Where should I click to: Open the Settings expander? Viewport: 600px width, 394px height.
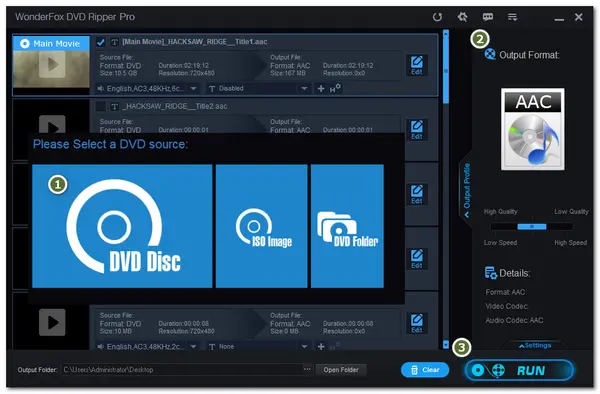(535, 345)
